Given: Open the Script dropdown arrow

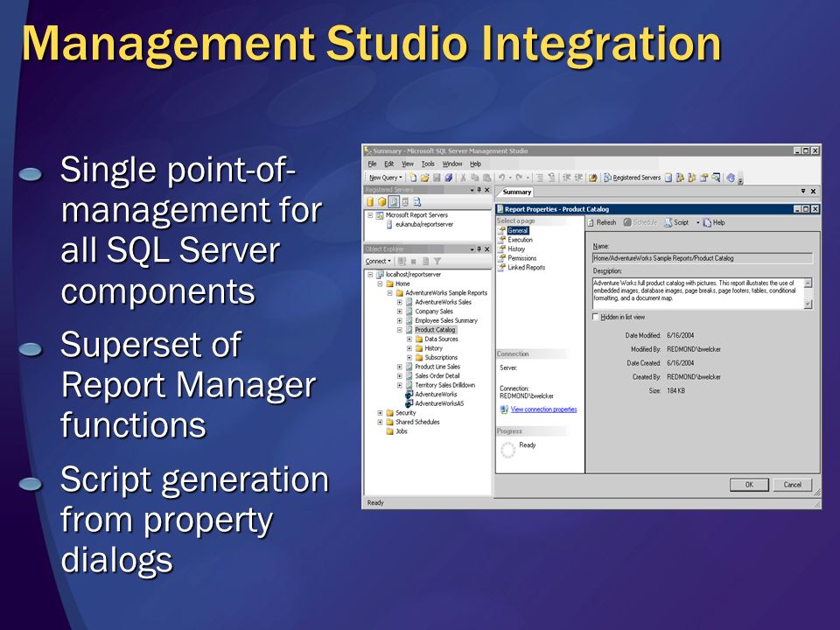Looking at the screenshot, I should coord(697,222).
